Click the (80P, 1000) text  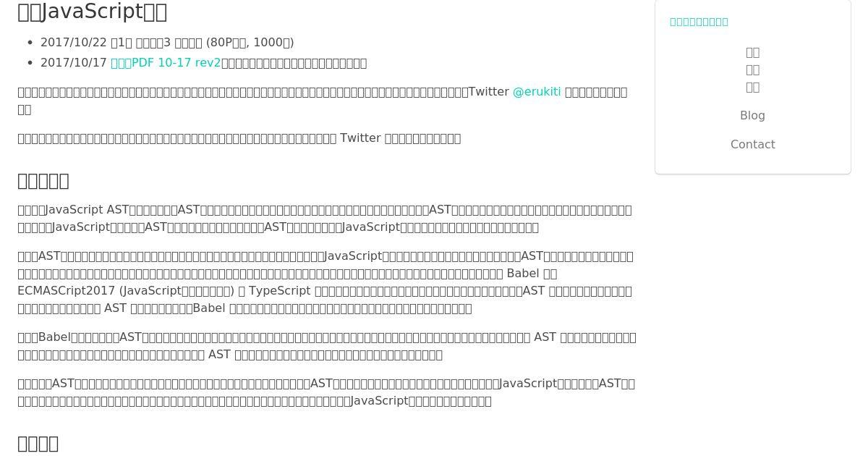pyautogui.click(x=250, y=43)
